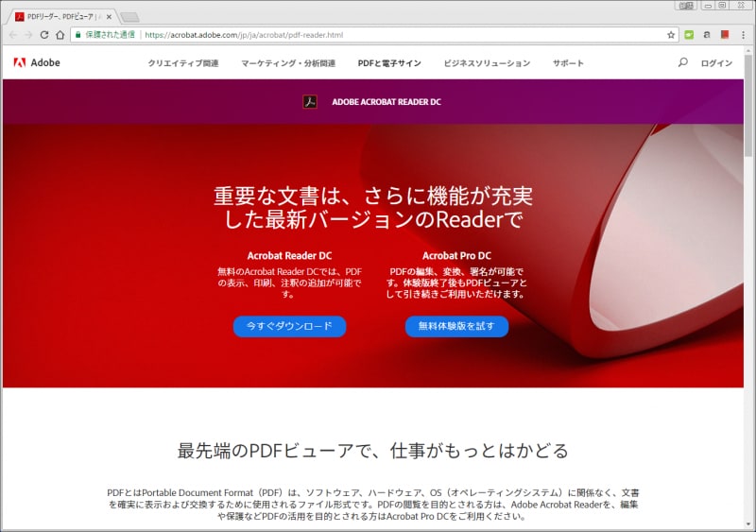
Task: Click the Acrobat Reader DC product icon
Action: (309, 102)
